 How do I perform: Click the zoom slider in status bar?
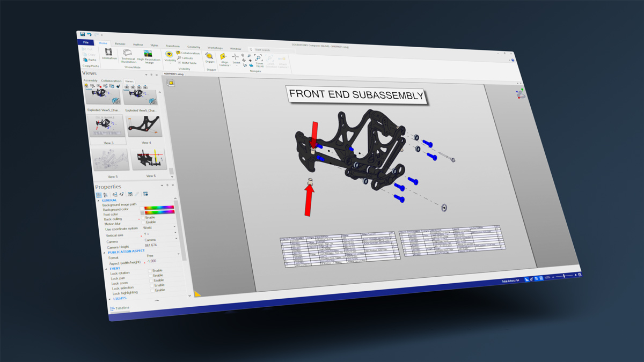click(x=563, y=276)
